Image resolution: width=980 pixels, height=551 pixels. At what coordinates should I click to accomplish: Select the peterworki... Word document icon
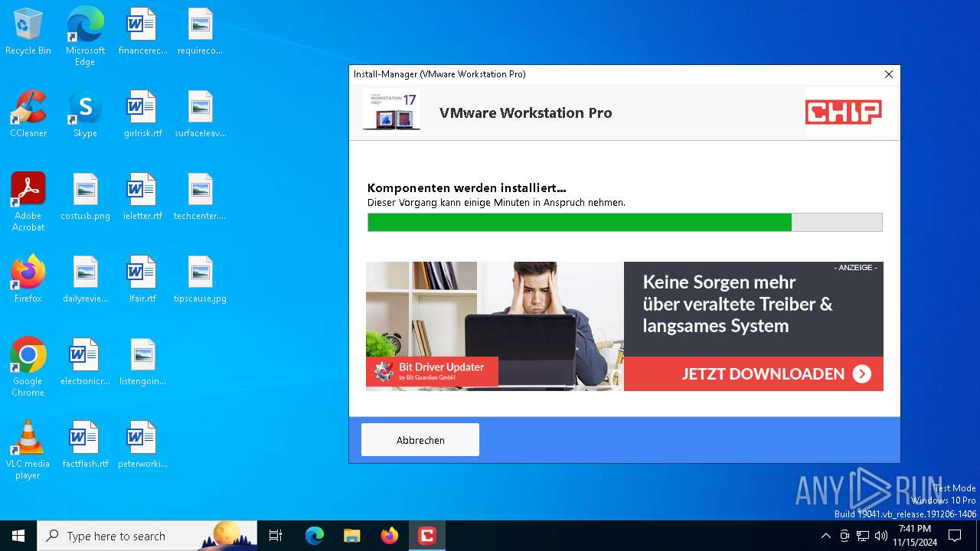[x=142, y=445]
